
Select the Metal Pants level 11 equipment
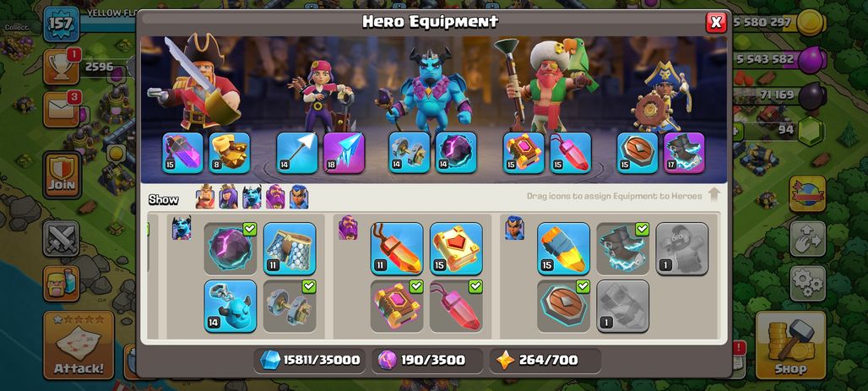point(290,248)
